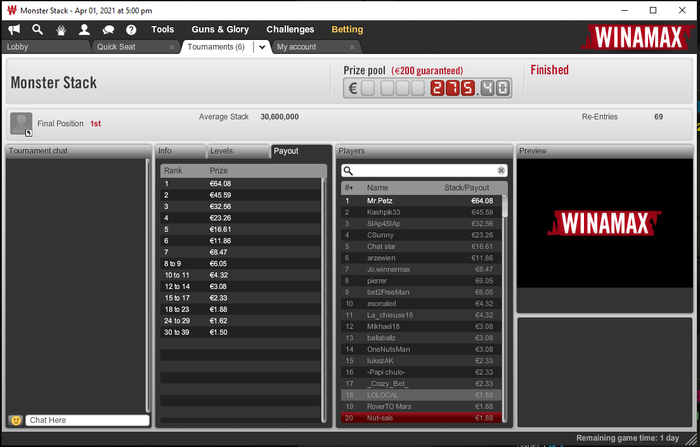Open the player profile silhouette icon
700x447 pixels.
(x=84, y=29)
